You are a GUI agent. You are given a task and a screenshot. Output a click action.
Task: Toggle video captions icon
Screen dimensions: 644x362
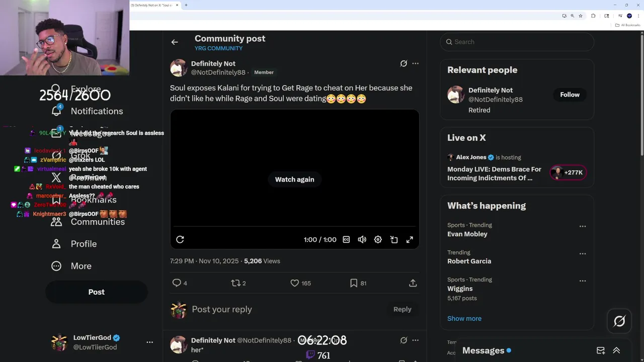[346, 240]
